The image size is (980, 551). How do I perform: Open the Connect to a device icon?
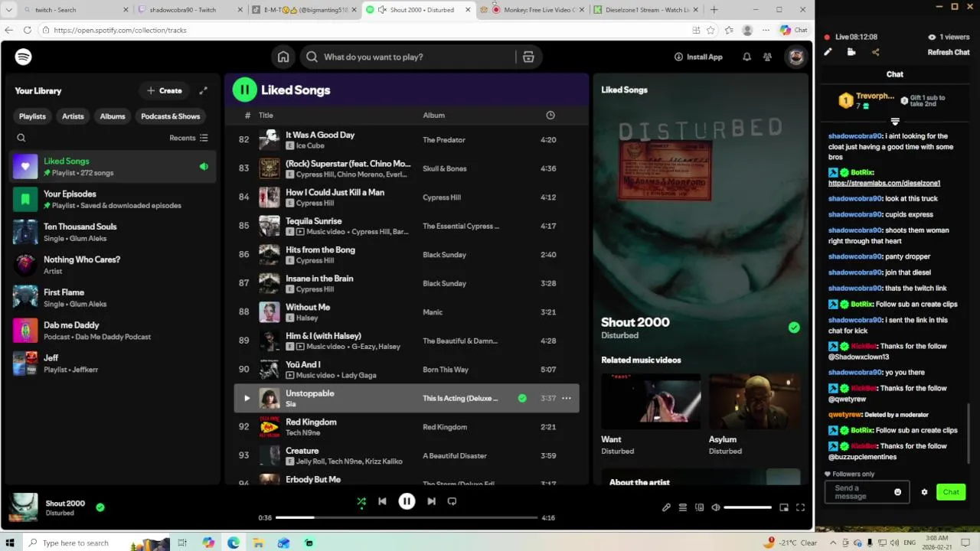[x=699, y=507]
